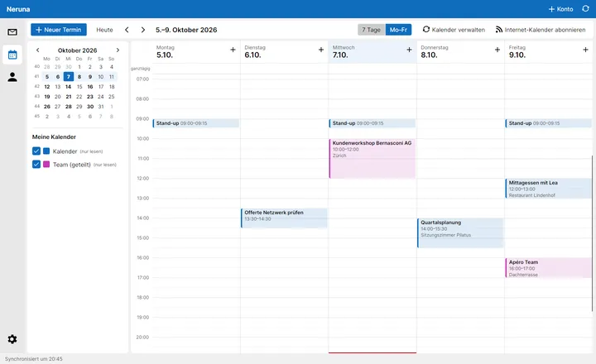This screenshot has height=364, width=596.
Task: Add event on Freitag 9.10. plus
Action: tap(585, 50)
